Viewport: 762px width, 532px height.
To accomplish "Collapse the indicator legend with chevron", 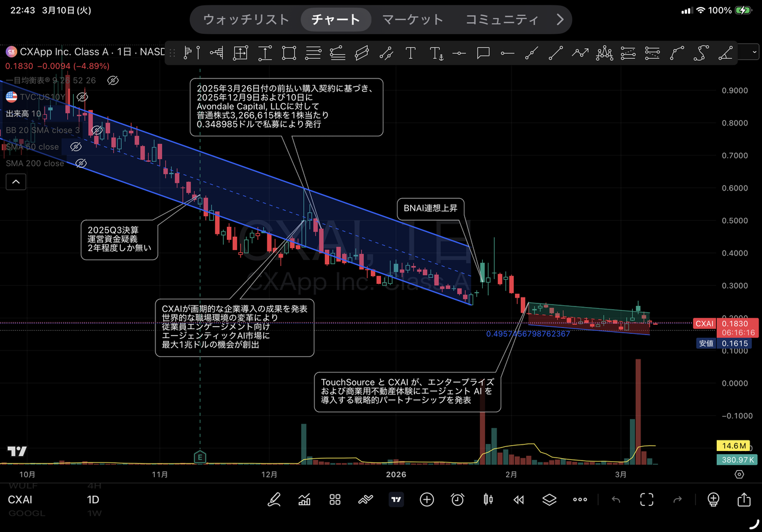I will (x=15, y=181).
